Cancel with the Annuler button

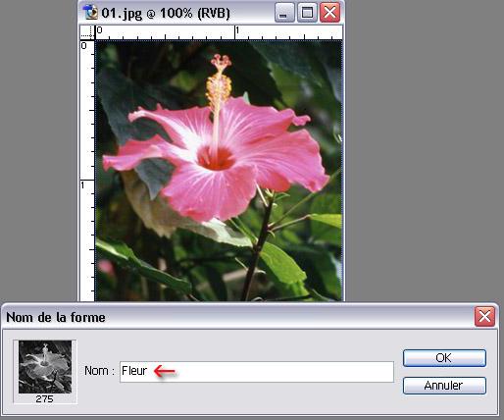point(444,386)
